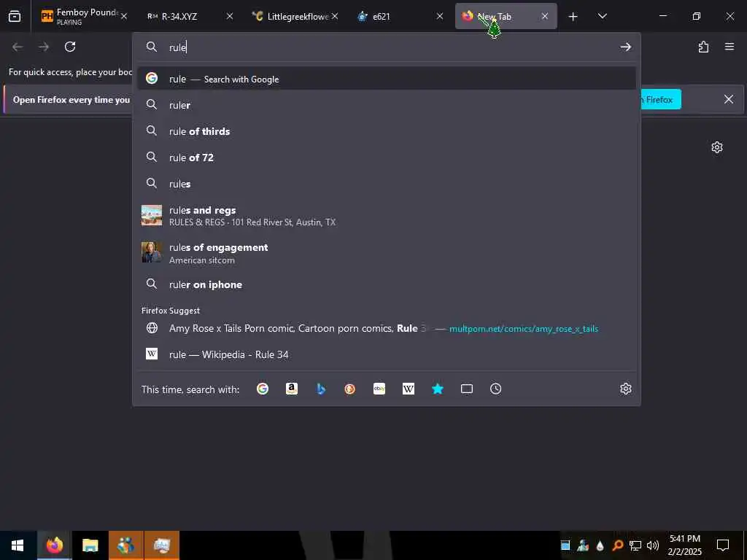The image size is (747, 560).
Task: Click the Back navigation arrow
Action: click(18, 47)
